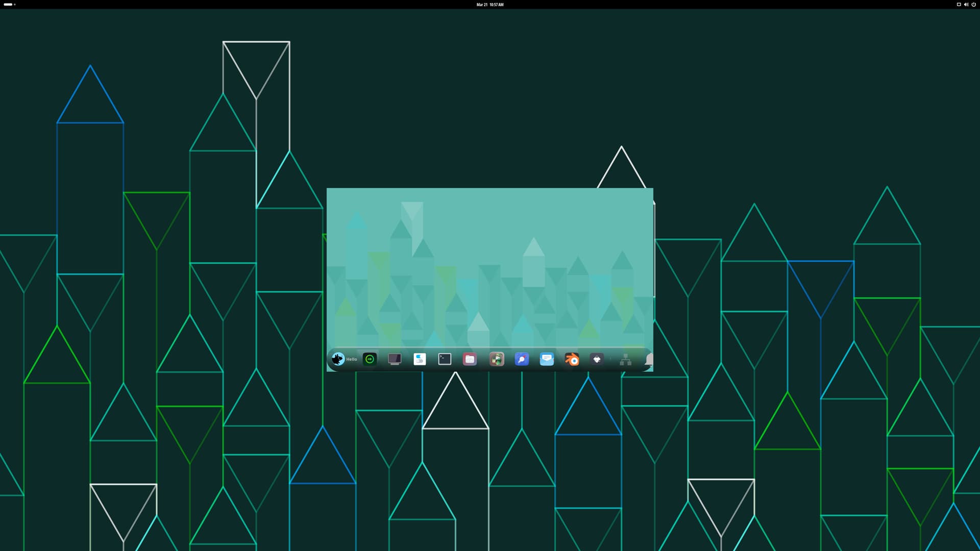Open the pink file manager icon
980x551 pixels.
click(x=470, y=360)
